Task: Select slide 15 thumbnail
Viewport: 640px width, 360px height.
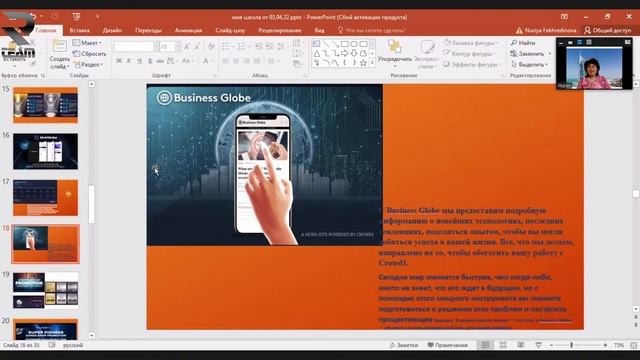Action: click(x=45, y=105)
